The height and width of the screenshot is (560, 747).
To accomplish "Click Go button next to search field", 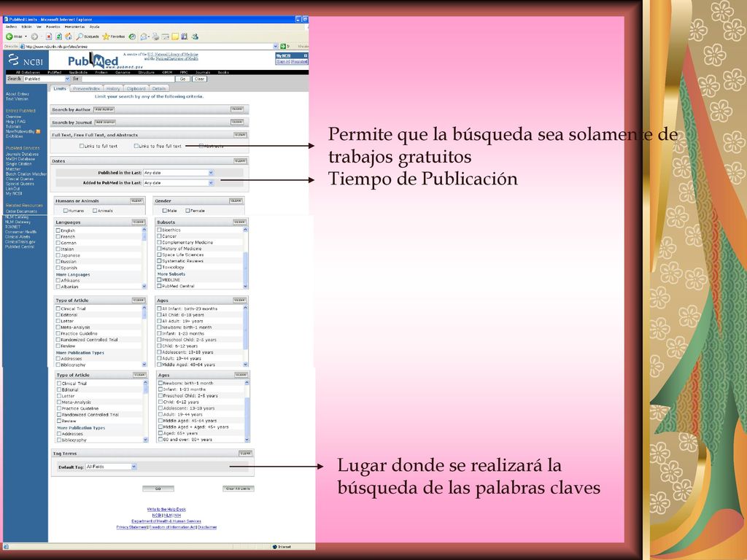I will pos(182,79).
